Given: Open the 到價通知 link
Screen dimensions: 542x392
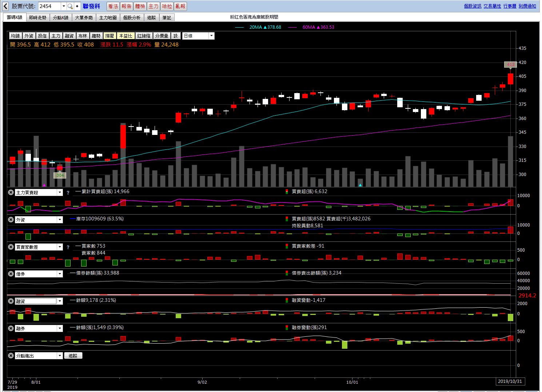Looking at the screenshot, I should tap(527, 6).
